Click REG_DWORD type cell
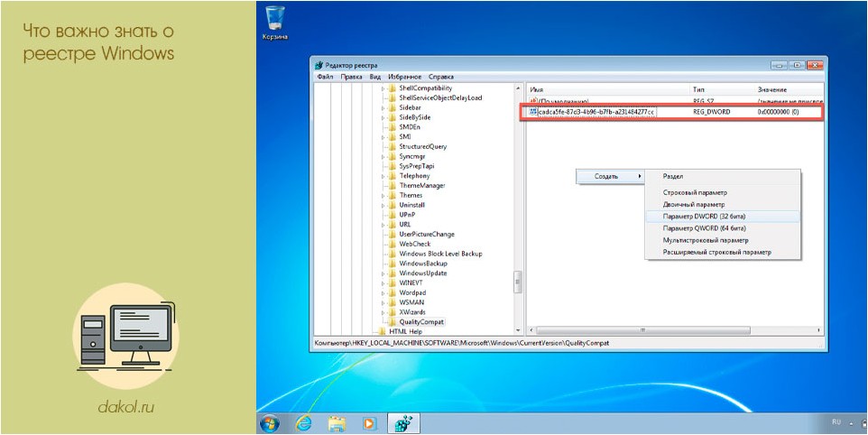Viewport: 868px width, 435px height. pos(711,112)
